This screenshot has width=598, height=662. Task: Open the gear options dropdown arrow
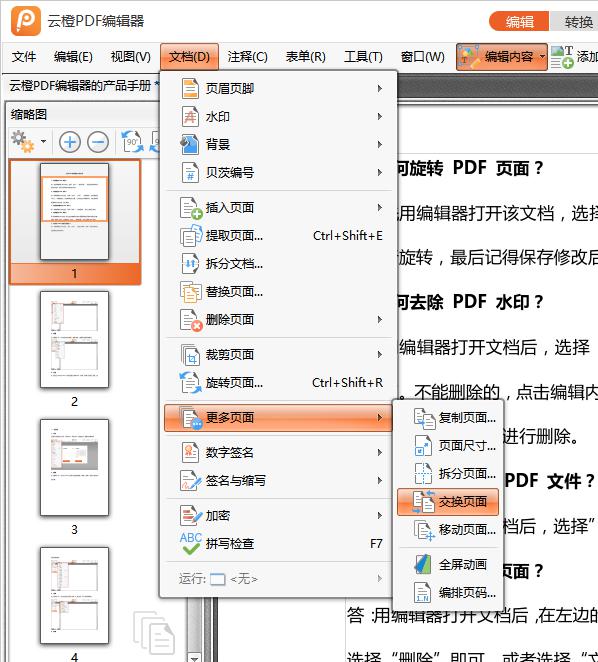[x=43, y=141]
